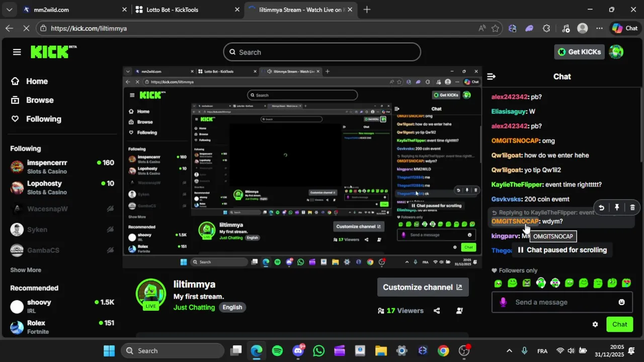Open the browser Extensions puzzle icon
Screen dimensions: 644x362
point(546,28)
